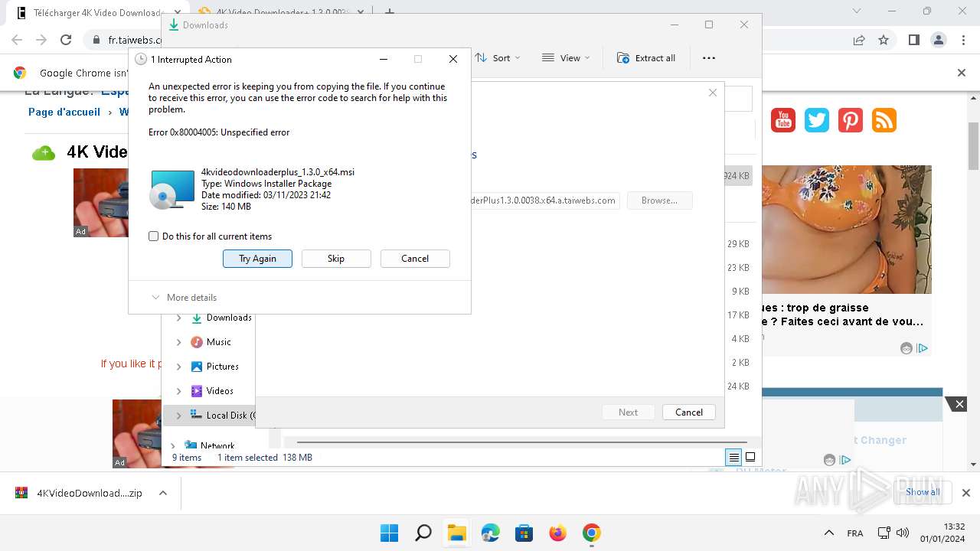Open a new Chrome tab
Viewport: 980px width, 551px height.
(389, 12)
